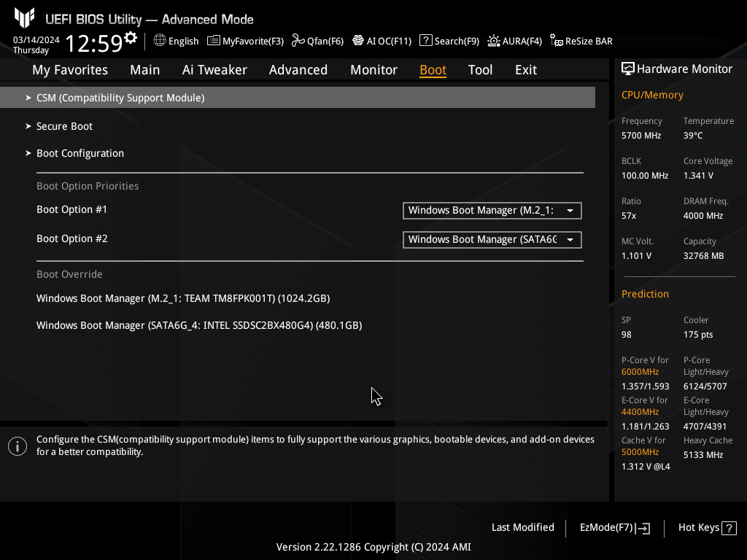
Task: Switch to the Main tab
Action: tap(145, 70)
